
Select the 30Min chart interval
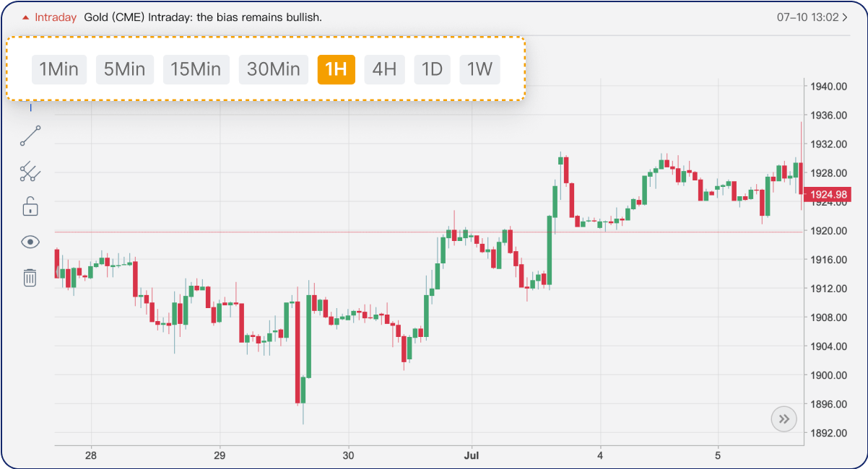[x=274, y=69]
